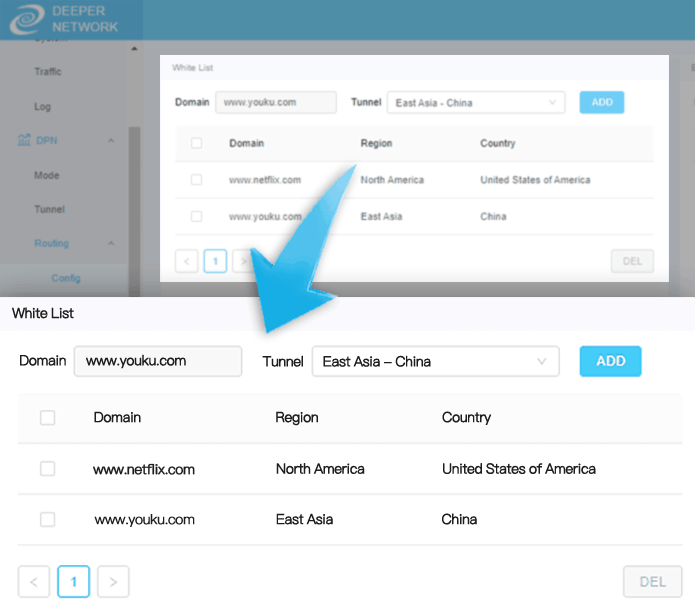The image size is (695, 605).
Task: Tick www.youku.com checkbox in small upper table
Action: coord(196,216)
